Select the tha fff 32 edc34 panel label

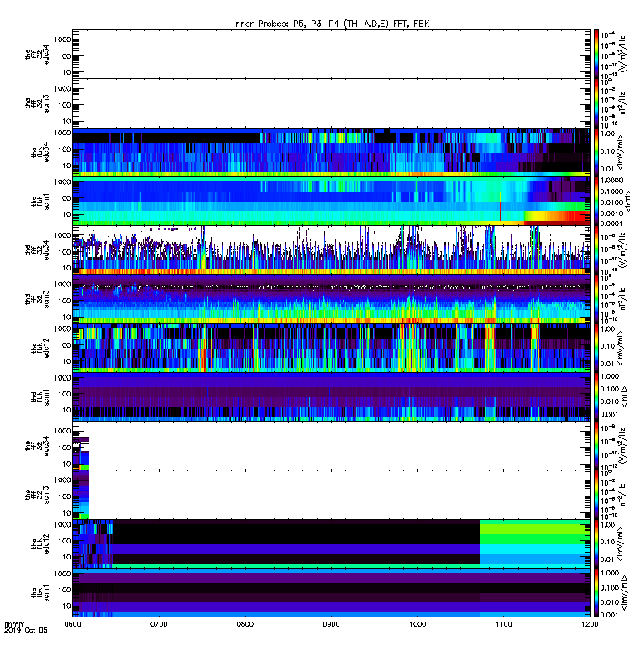[x=37, y=55]
